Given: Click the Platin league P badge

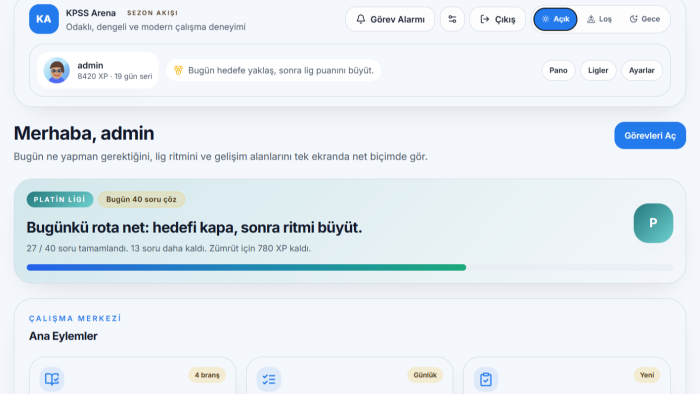Looking at the screenshot, I should (653, 223).
